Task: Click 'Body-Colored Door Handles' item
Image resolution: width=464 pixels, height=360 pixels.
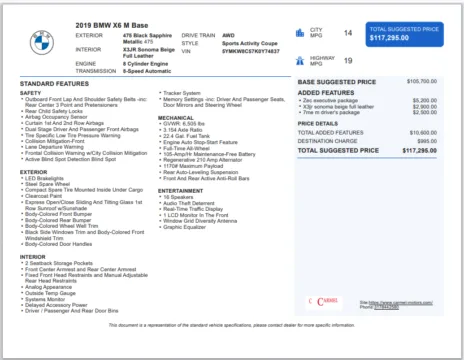Action: tap(58, 244)
